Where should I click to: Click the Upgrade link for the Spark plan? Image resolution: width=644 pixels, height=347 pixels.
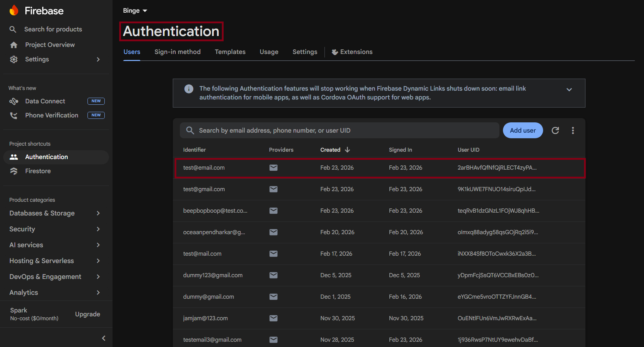point(87,314)
